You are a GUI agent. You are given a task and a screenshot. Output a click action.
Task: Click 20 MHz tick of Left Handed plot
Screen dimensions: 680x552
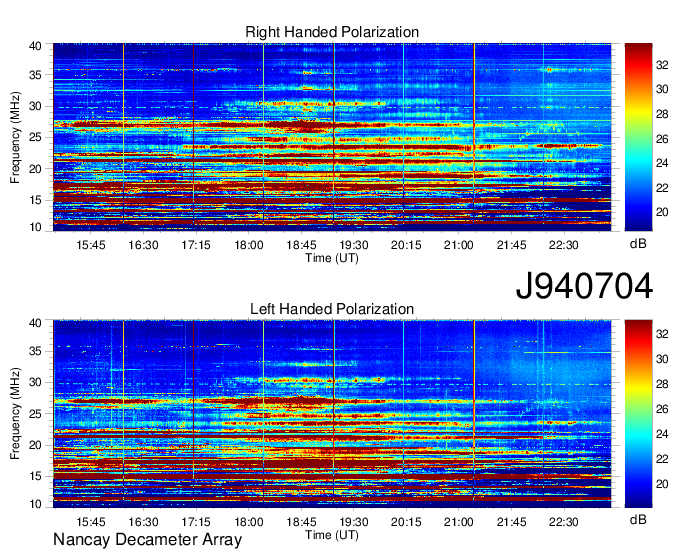tap(35, 445)
